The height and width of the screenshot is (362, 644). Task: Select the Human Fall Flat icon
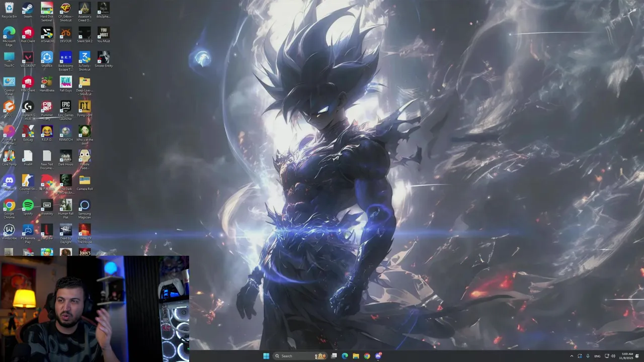point(65,209)
